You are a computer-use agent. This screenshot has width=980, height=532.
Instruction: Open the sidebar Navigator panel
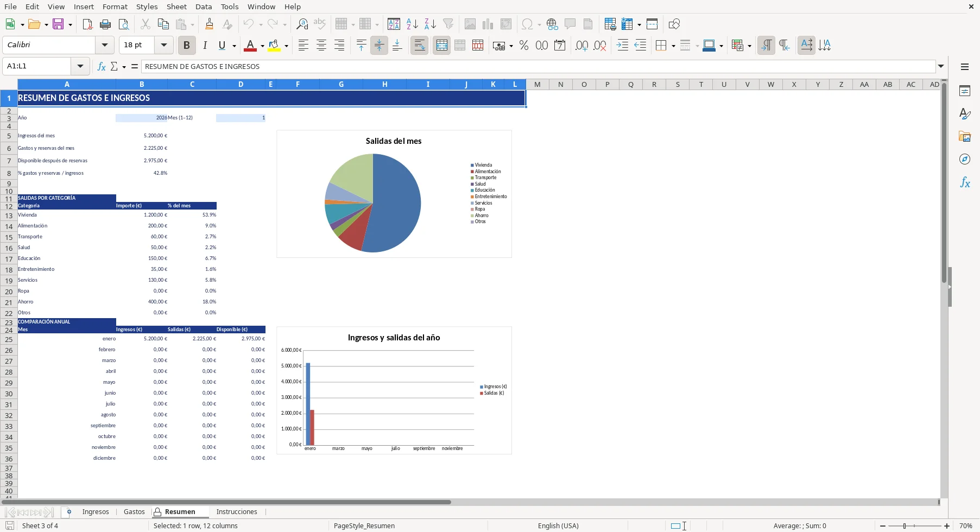pyautogui.click(x=965, y=159)
